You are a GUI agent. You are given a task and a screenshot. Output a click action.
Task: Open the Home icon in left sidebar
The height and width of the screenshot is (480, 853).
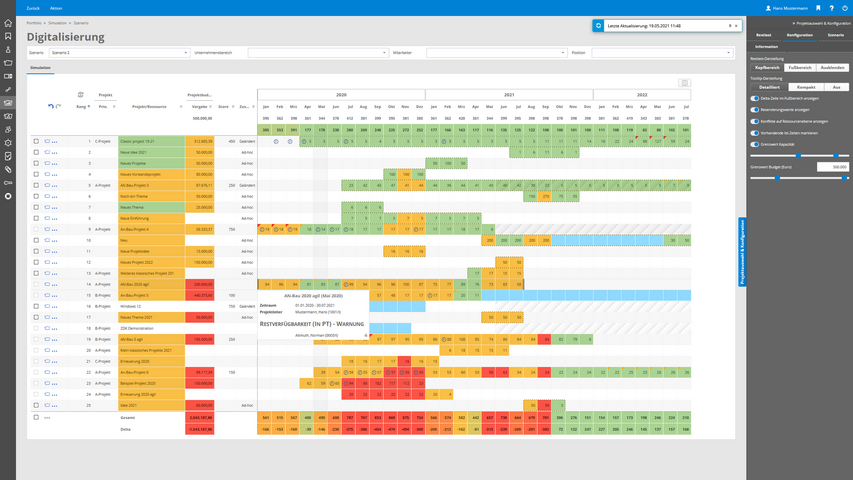[x=8, y=23]
